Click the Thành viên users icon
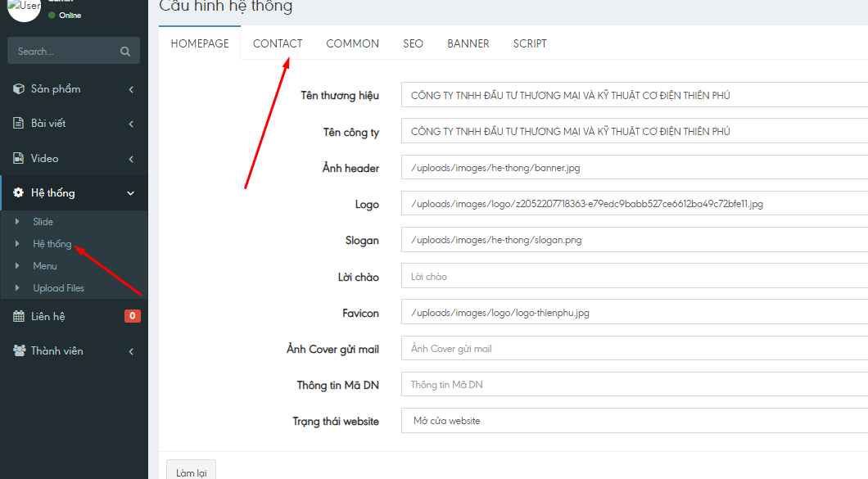868x479 pixels. tap(19, 350)
